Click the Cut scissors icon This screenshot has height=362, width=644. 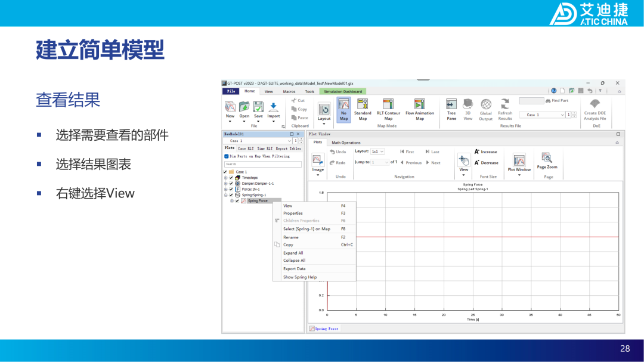point(293,100)
